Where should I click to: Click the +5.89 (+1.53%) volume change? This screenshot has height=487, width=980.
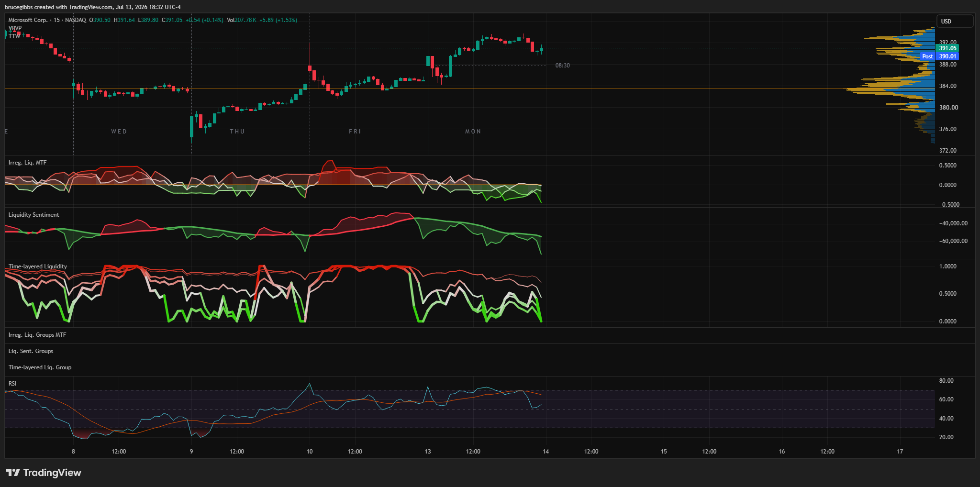coord(278,20)
